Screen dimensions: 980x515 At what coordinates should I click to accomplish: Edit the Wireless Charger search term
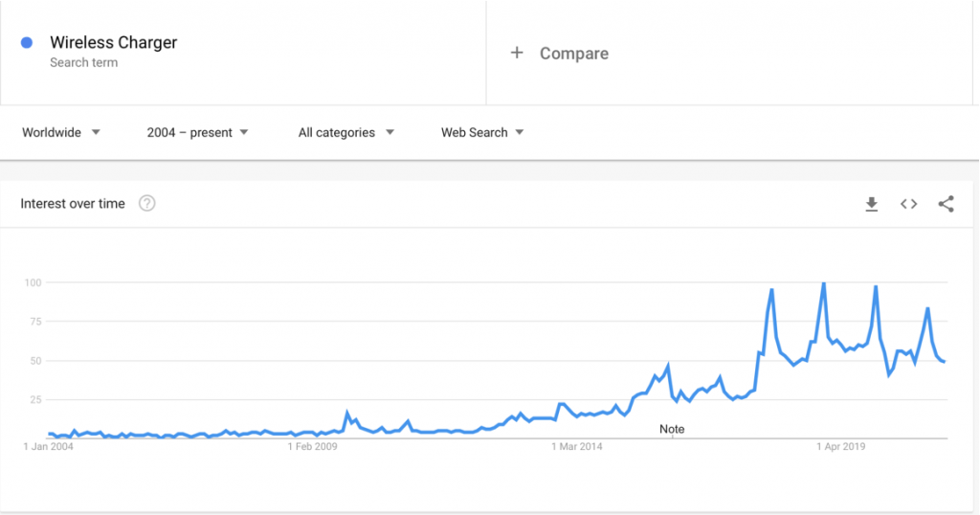click(114, 42)
